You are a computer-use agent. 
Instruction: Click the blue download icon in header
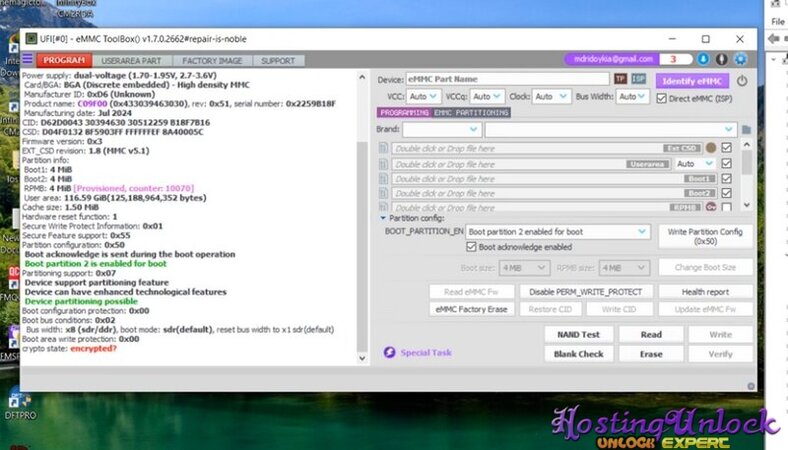[x=703, y=60]
